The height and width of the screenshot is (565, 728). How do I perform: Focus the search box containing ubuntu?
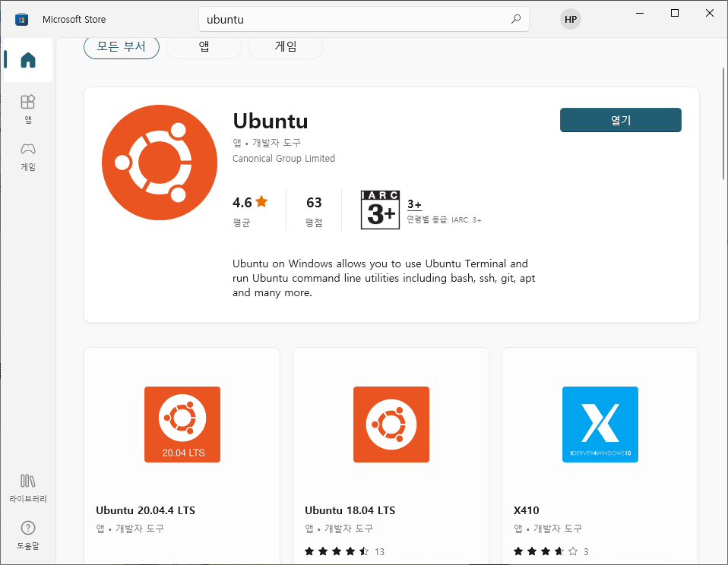pyautogui.click(x=363, y=19)
